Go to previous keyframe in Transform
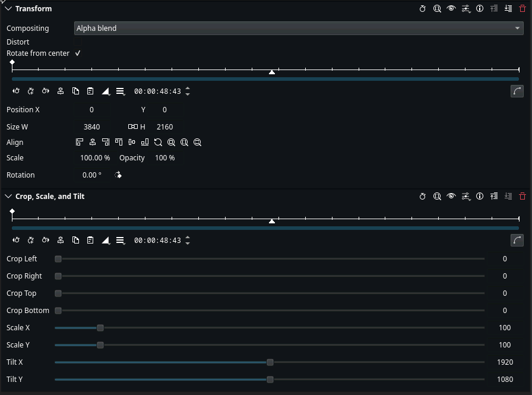532x395 pixels. [x=16, y=91]
